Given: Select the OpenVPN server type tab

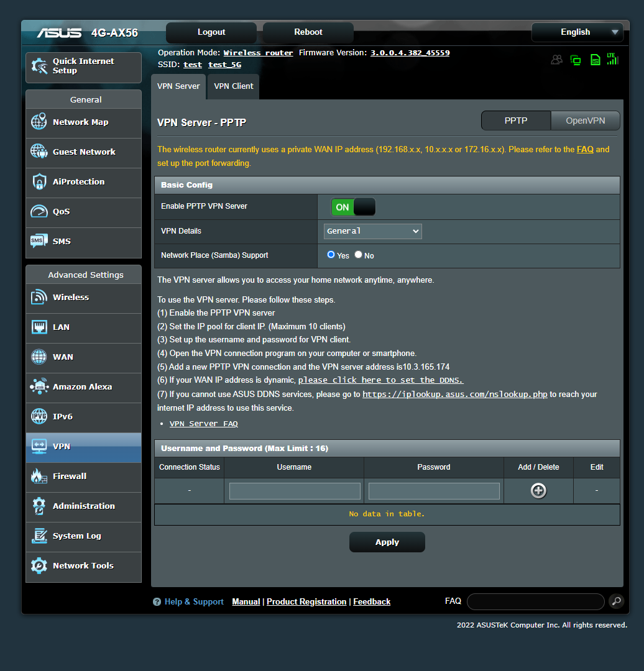Looking at the screenshot, I should point(586,121).
